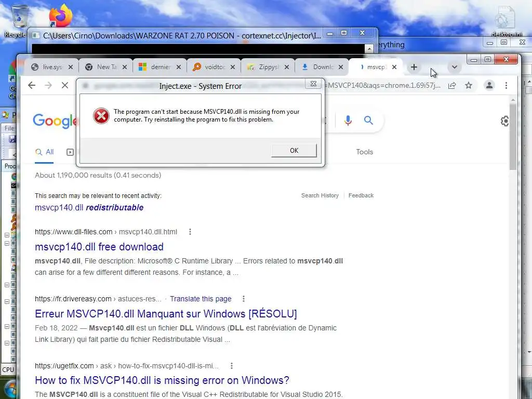This screenshot has height=399, width=532.
Task: Select the All results filter
Action: (x=45, y=152)
